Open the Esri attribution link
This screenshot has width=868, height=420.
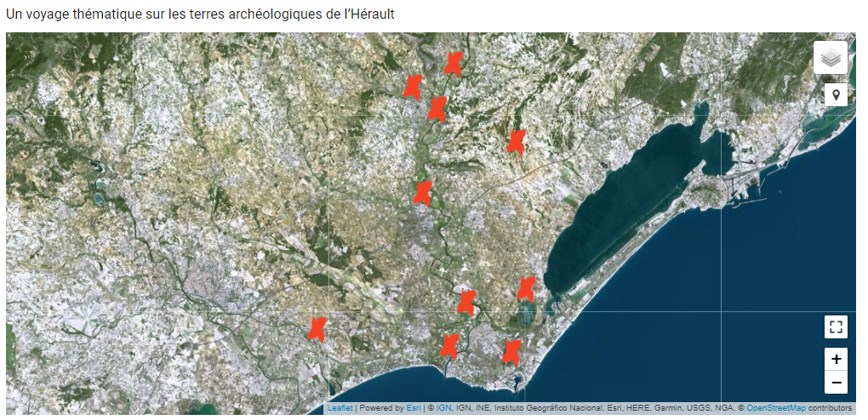pyautogui.click(x=413, y=408)
